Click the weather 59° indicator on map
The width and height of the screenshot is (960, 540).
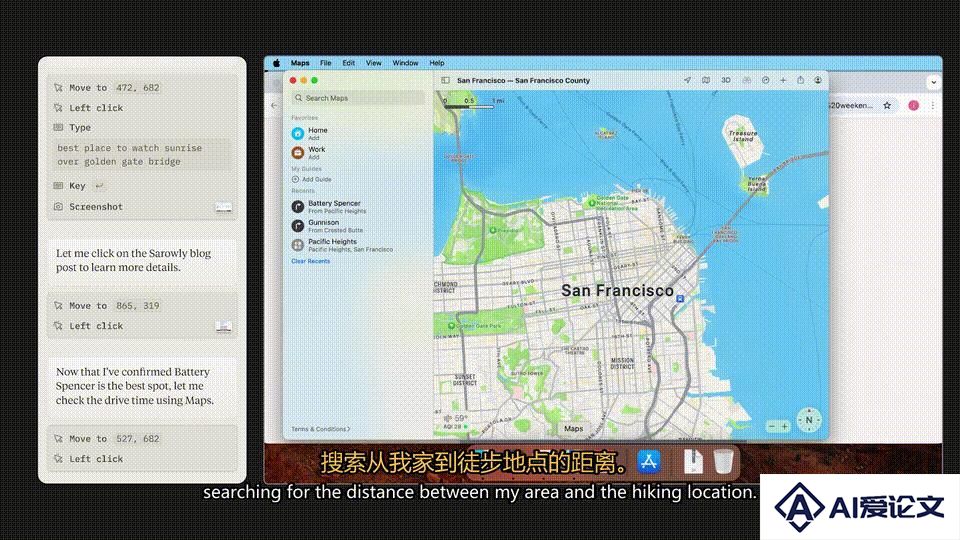(x=457, y=418)
